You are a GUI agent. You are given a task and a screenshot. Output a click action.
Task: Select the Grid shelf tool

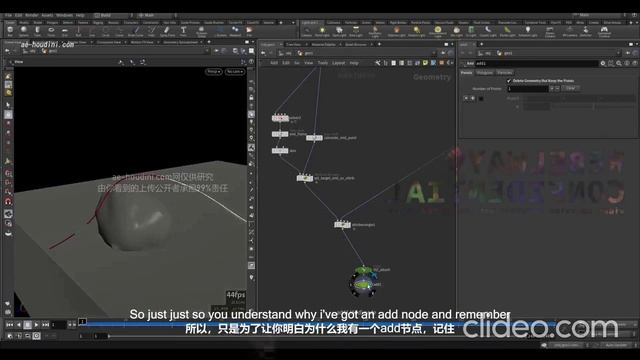(64, 31)
